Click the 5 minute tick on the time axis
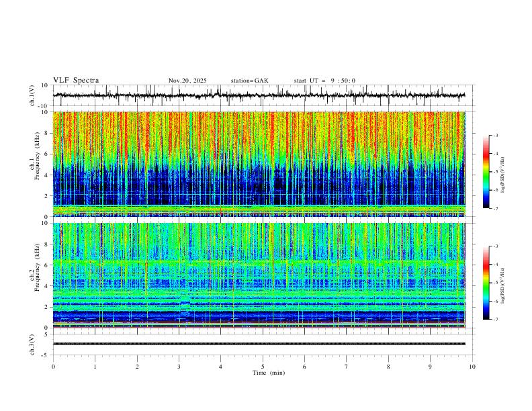 pyautogui.click(x=263, y=367)
